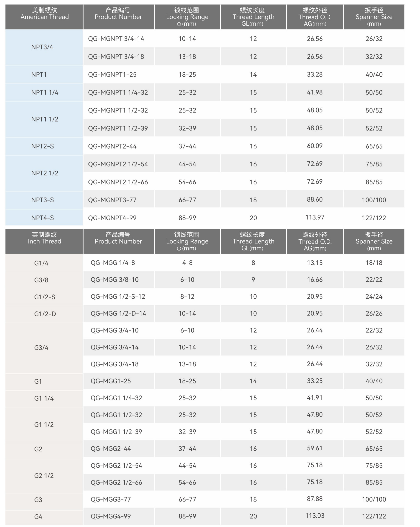
Task: Click thread O.D. value 33.25
Action: (x=315, y=381)
